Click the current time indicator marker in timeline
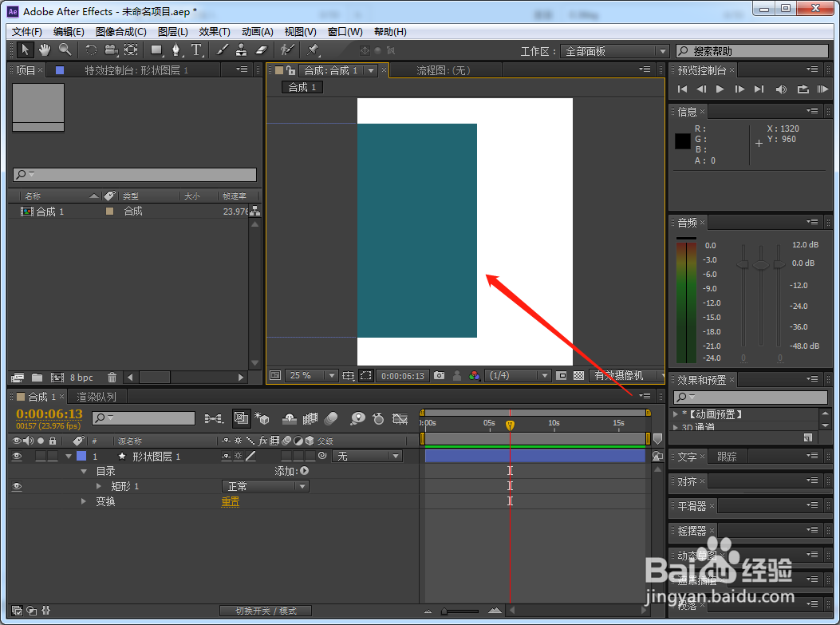 point(510,425)
